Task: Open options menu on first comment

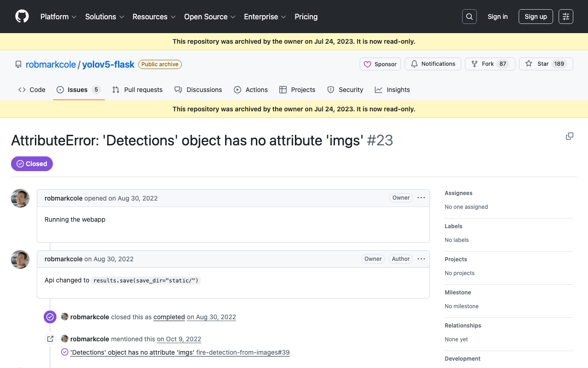Action: pyautogui.click(x=421, y=198)
